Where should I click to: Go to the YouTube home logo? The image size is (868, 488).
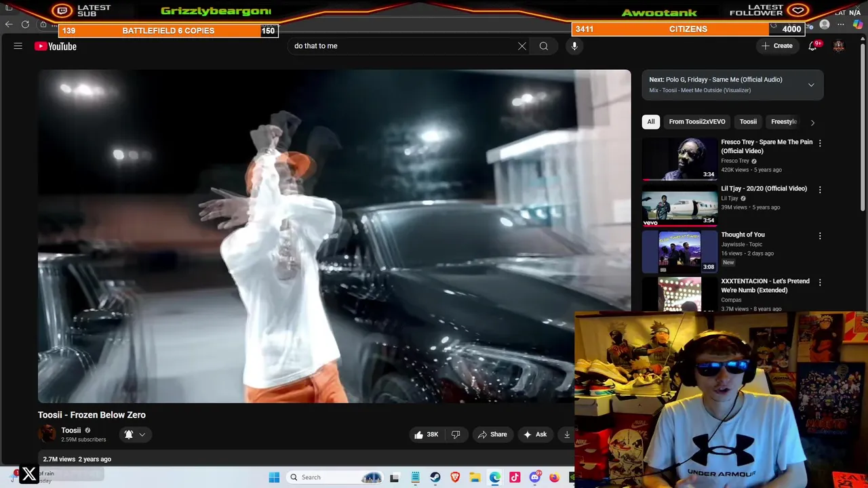56,46
